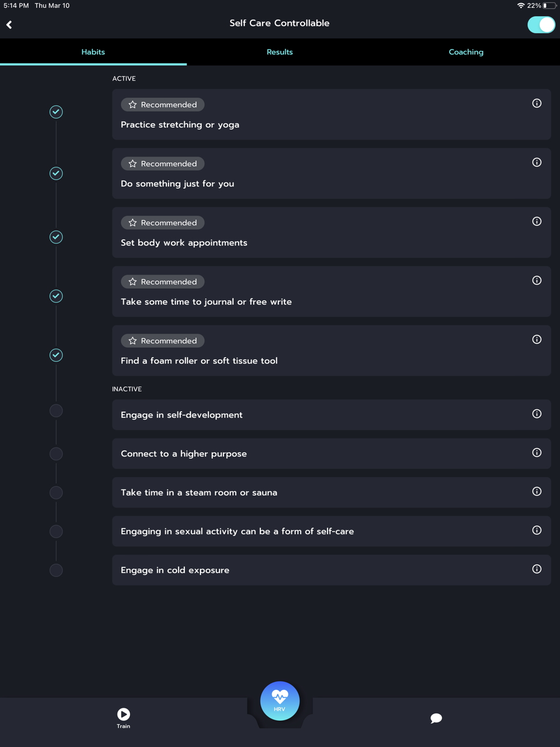Activate the steam room or sauna circle

pos(56,493)
